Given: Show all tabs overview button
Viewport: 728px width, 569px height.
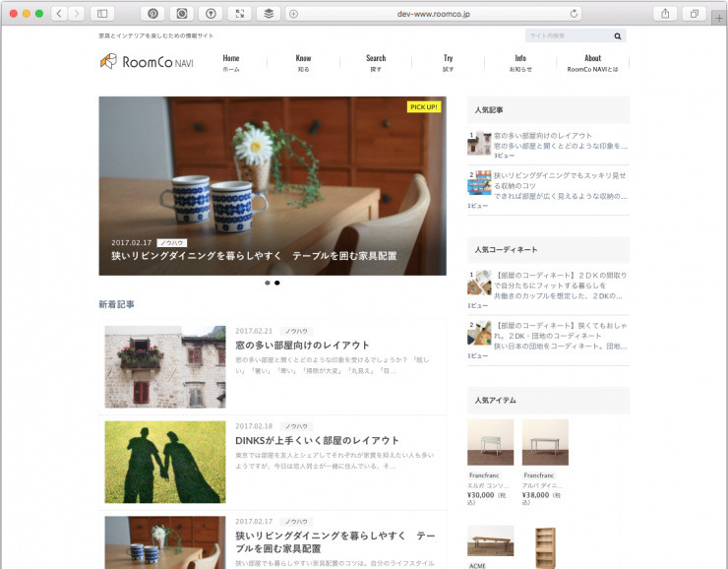Looking at the screenshot, I should pos(695,14).
